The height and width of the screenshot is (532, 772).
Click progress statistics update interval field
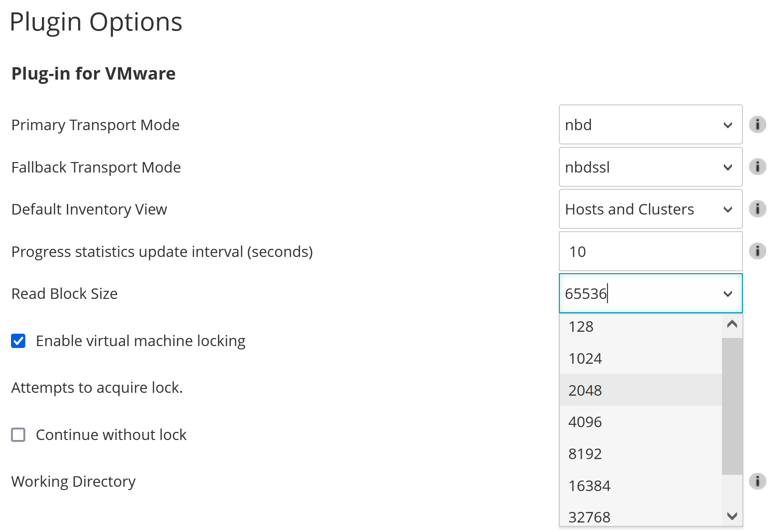[650, 251]
